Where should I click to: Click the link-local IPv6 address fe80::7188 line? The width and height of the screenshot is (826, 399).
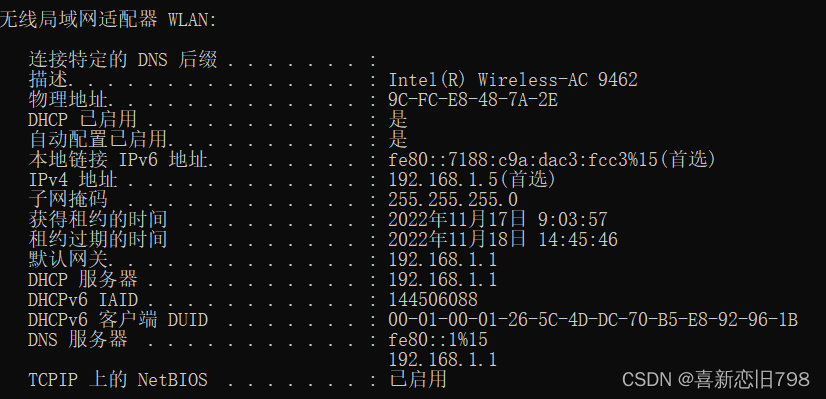pos(551,160)
